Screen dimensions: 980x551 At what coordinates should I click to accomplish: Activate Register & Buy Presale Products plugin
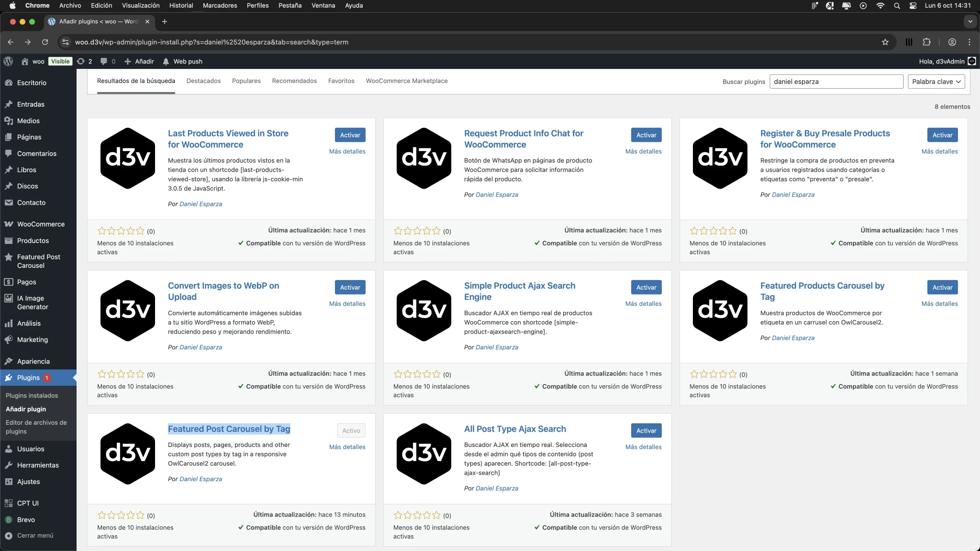[x=942, y=135]
